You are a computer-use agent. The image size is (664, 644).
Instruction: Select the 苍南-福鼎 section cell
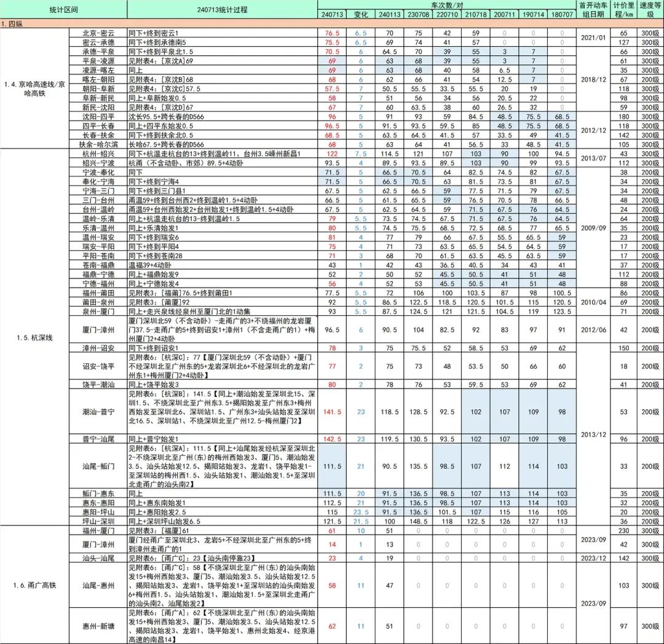point(98,265)
